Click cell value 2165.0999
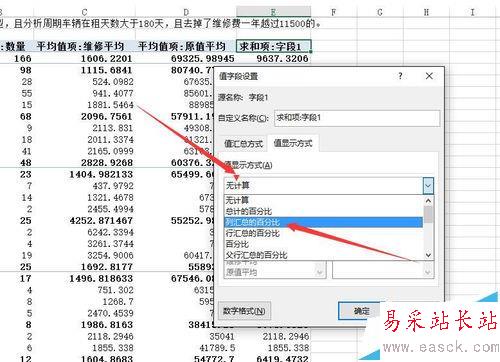The height and width of the screenshot is (362, 500). point(110,151)
